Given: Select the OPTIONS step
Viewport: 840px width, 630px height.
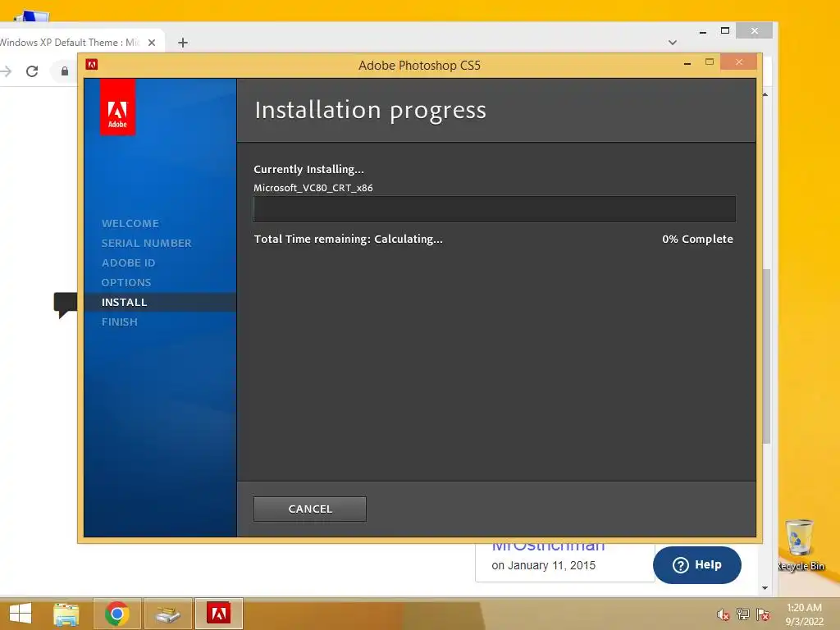Looking at the screenshot, I should [x=126, y=282].
